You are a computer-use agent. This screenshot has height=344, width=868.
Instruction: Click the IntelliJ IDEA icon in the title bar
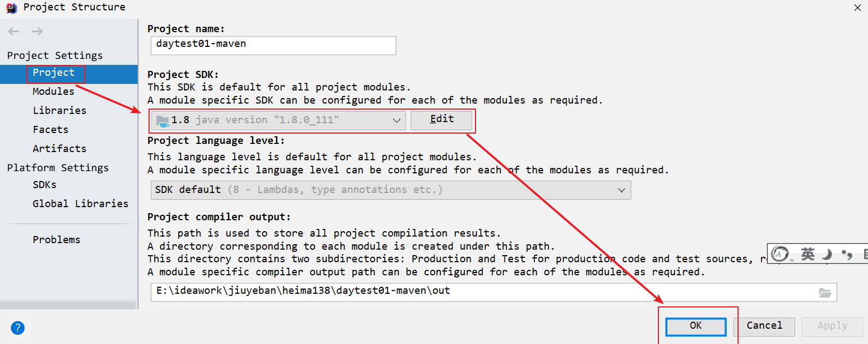tap(11, 8)
